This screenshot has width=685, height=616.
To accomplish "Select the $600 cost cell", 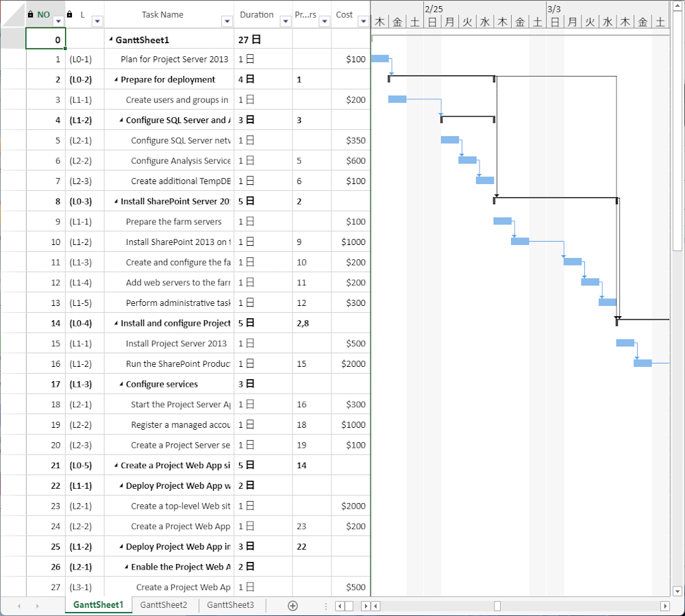I will (x=351, y=161).
